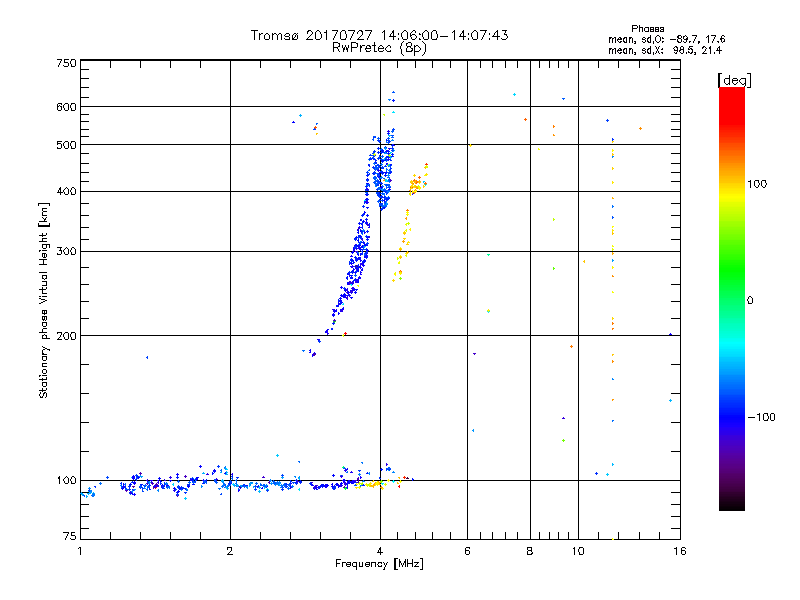Image resolution: width=800 pixels, height=600 pixels.
Task: Click the "mean, sd,X: 98.5, 21.4" line
Action: [x=665, y=51]
